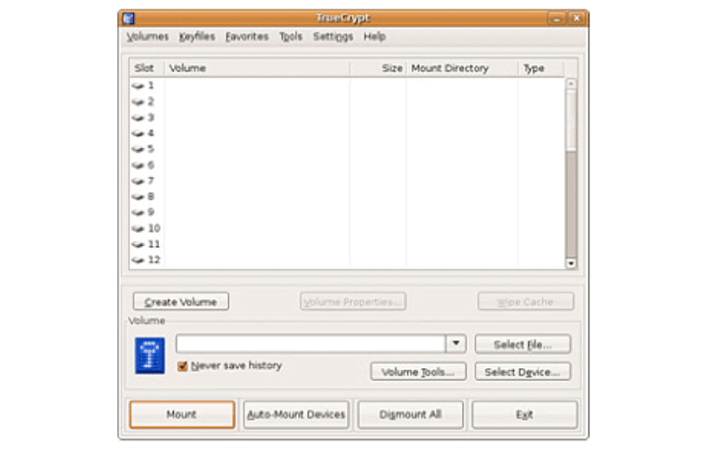Select the drive icon for slot 4
This screenshot has height=449, width=720.
[138, 134]
